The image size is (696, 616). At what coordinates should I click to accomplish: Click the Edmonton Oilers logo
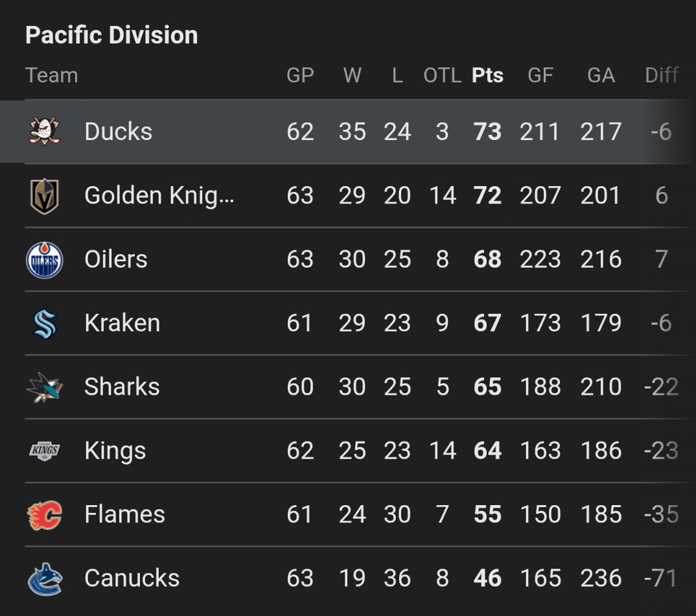click(45, 260)
